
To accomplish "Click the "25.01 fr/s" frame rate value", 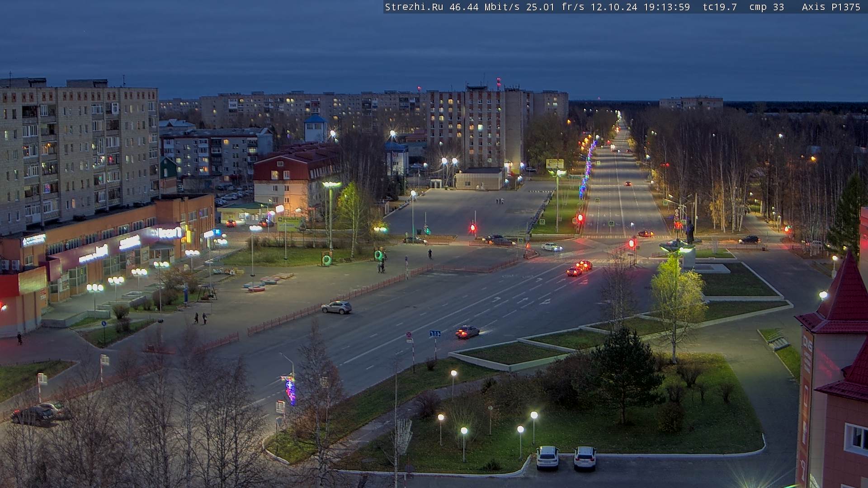I will tap(555, 7).
